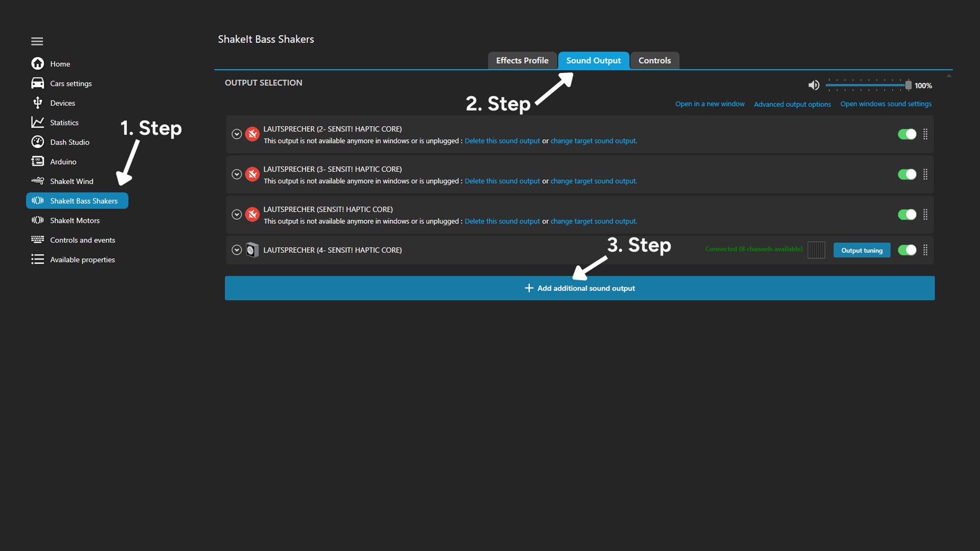Switch to the Effects Profile tab
This screenshot has width=980, height=551.
click(x=522, y=60)
